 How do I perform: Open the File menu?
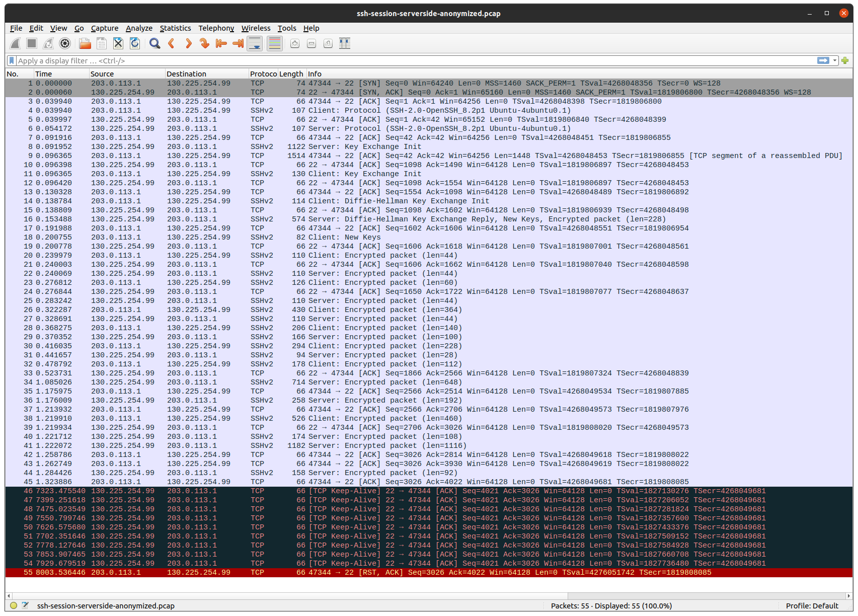[x=16, y=28]
